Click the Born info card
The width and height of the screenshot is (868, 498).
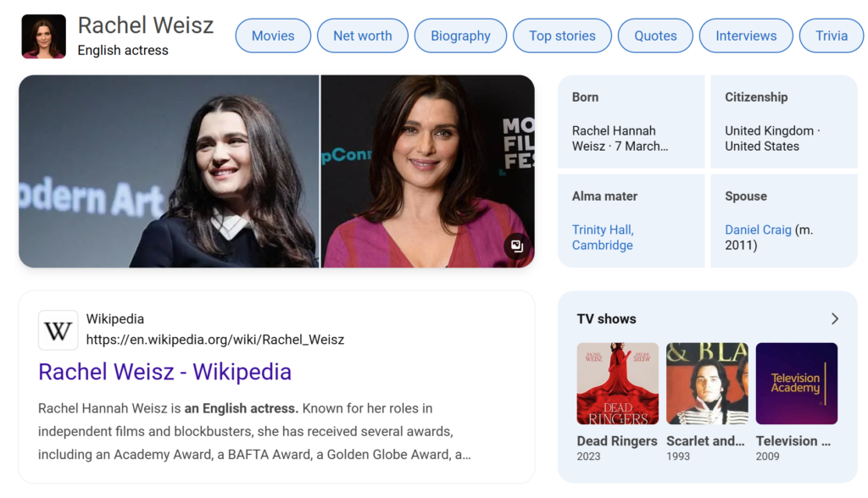tap(631, 121)
